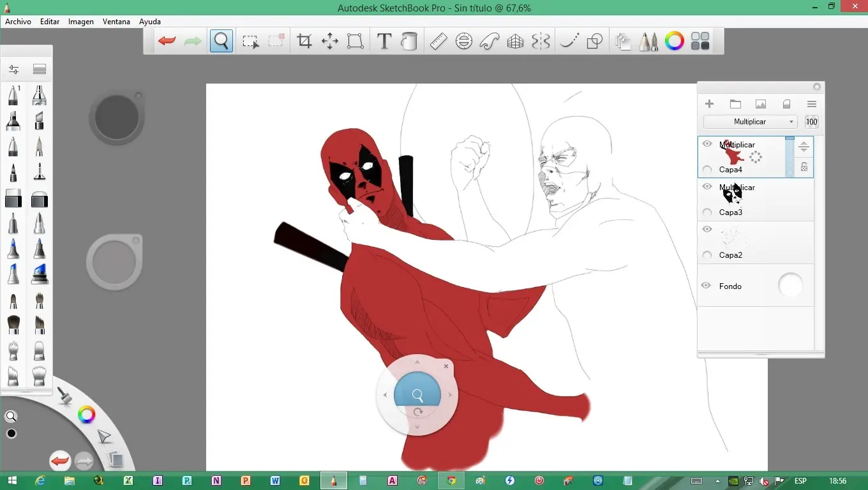Open the Archivo menu
The width and height of the screenshot is (868, 490).
(19, 22)
